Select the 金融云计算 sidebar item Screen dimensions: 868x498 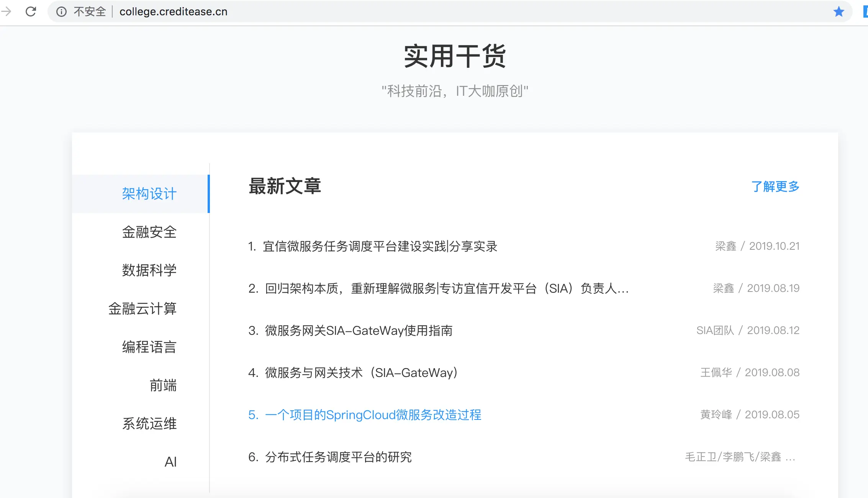coord(142,309)
